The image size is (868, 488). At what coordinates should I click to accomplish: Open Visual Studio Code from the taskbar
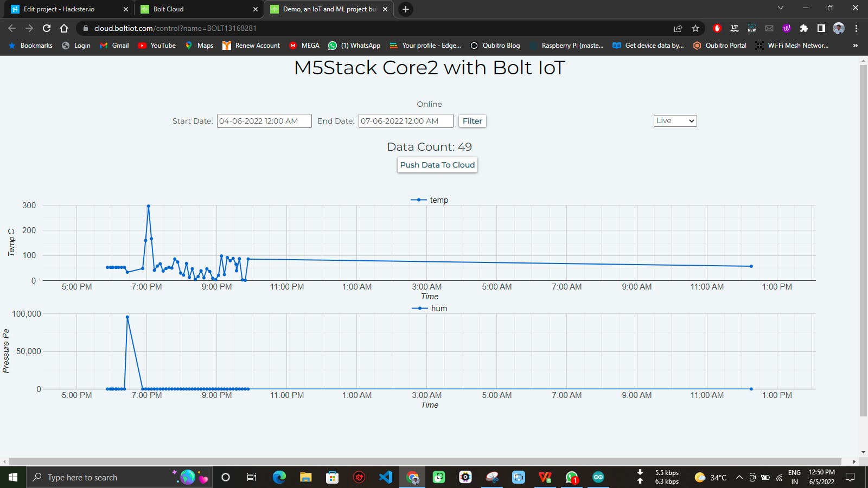pos(386,477)
